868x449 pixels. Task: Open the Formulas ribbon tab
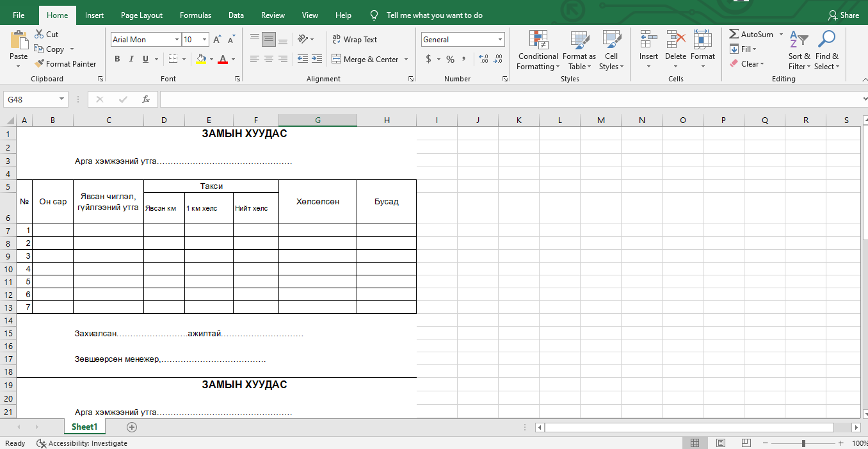(195, 15)
